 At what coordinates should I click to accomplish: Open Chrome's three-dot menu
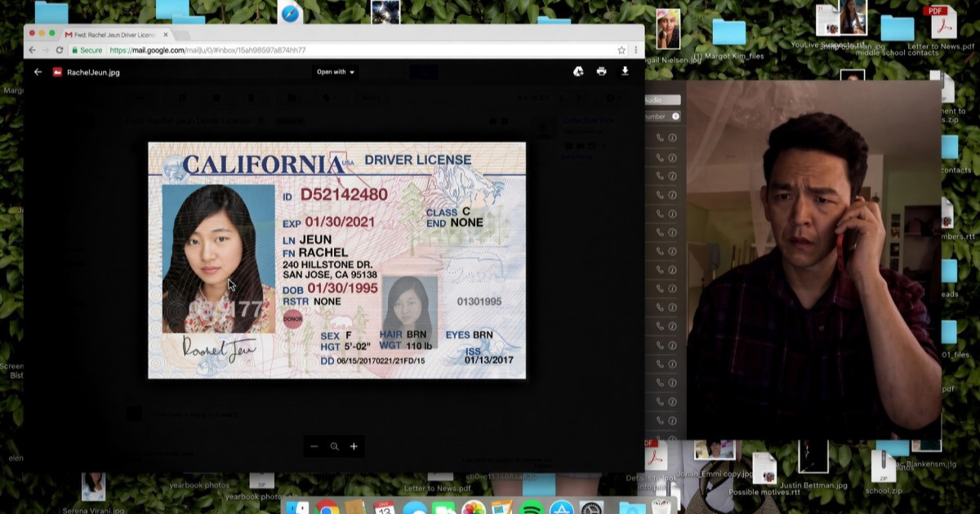click(636, 50)
